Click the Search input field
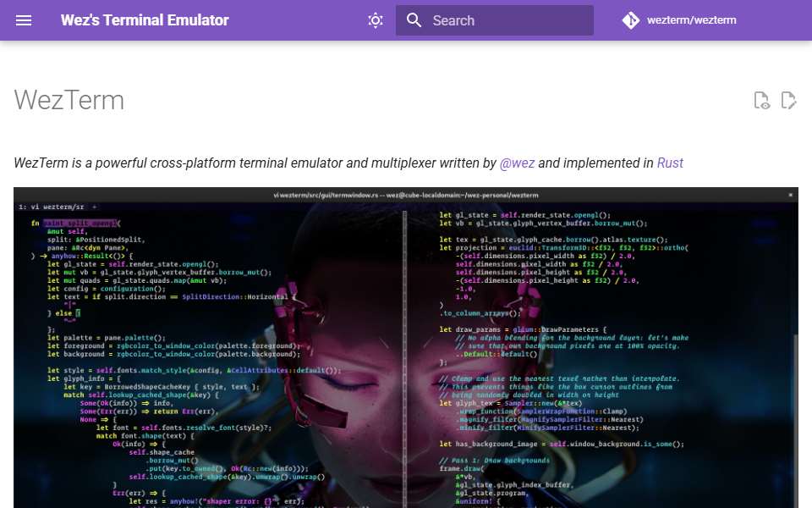Image resolution: width=812 pixels, height=508 pixels. point(495,20)
